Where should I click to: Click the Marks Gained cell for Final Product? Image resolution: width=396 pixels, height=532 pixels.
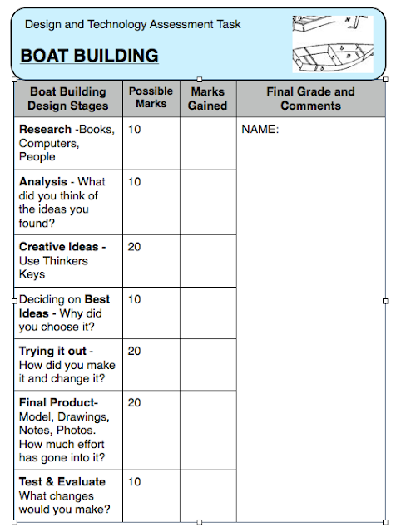[208, 431]
